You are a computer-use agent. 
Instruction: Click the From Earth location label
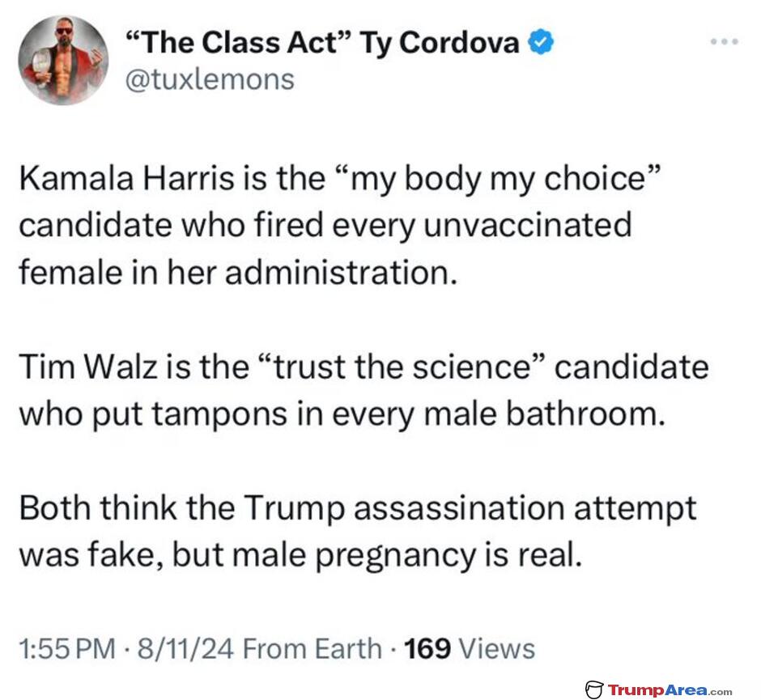[312, 648]
